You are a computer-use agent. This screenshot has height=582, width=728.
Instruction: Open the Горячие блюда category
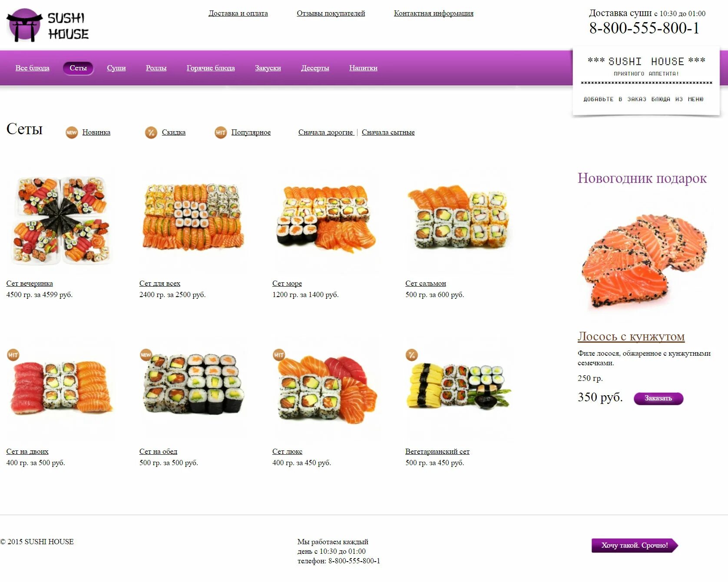211,68
